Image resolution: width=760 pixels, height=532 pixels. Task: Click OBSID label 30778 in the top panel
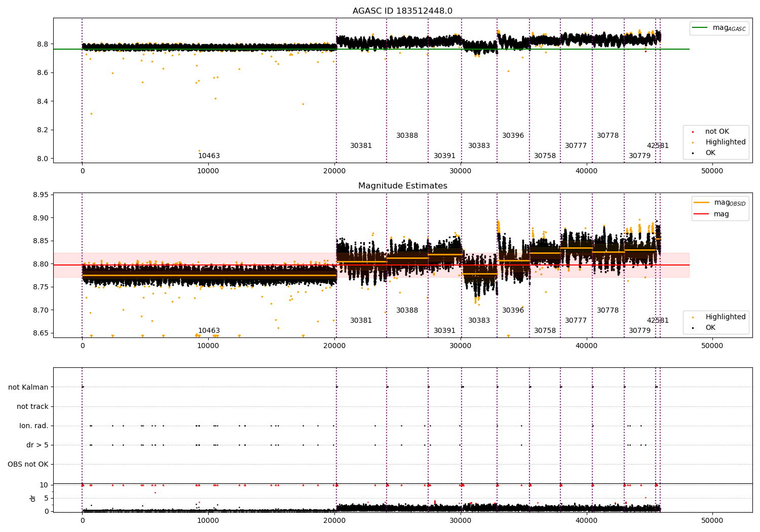tap(607, 136)
